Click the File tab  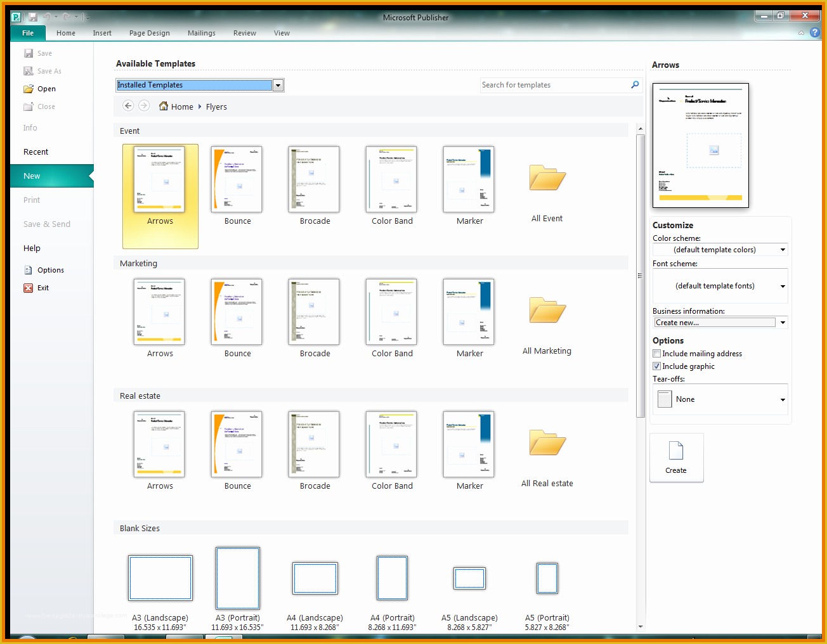(x=28, y=33)
